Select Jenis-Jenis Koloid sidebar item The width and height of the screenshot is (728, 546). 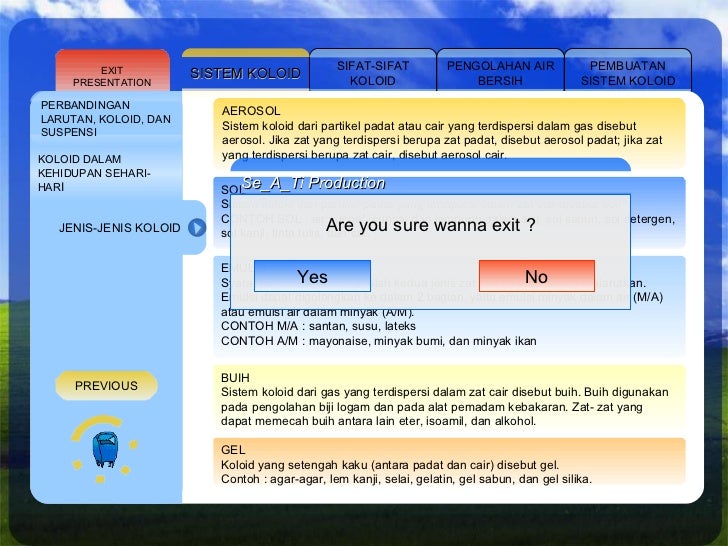119,228
